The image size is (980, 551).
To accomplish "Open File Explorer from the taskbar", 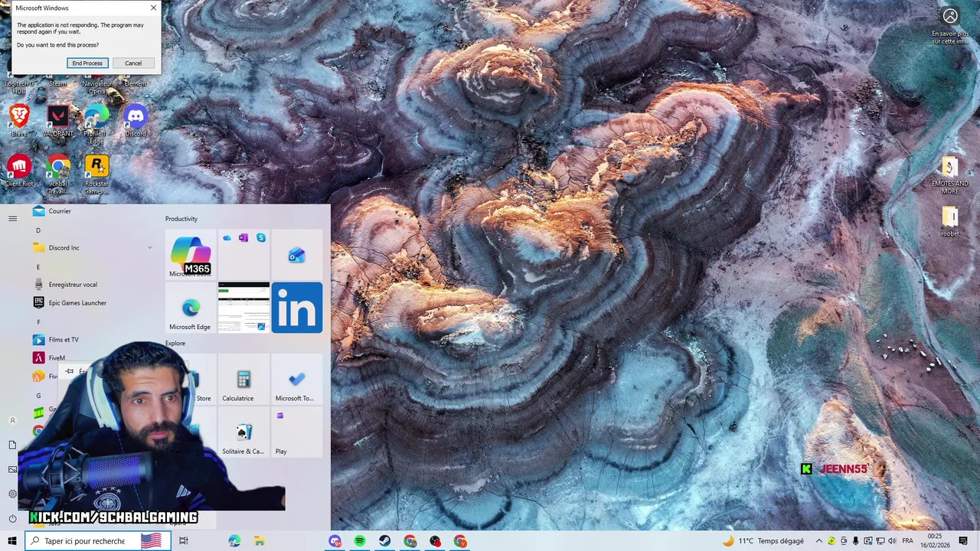I will (x=260, y=541).
